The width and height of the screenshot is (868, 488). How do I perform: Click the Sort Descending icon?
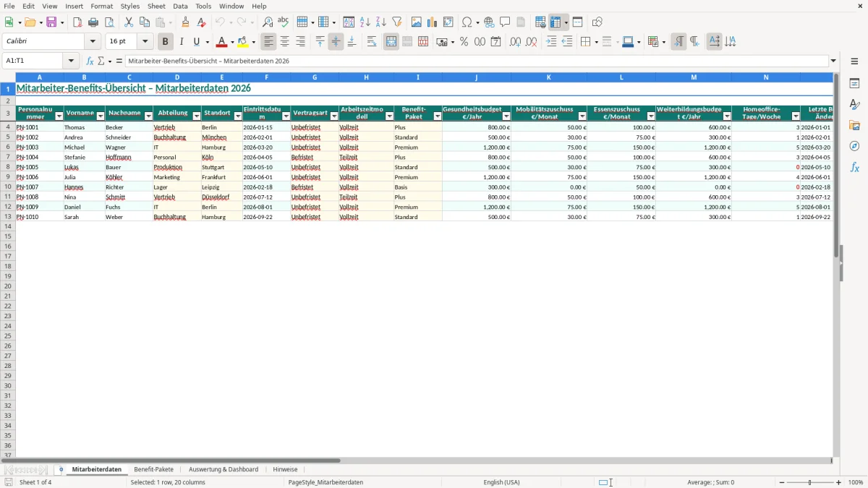click(x=380, y=22)
